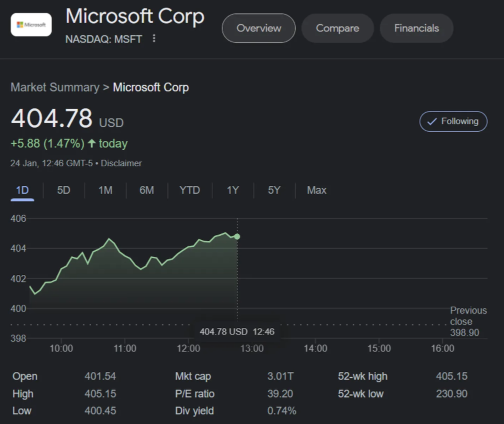The height and width of the screenshot is (424, 504).
Task: Switch chart to 1M range
Action: tap(105, 190)
